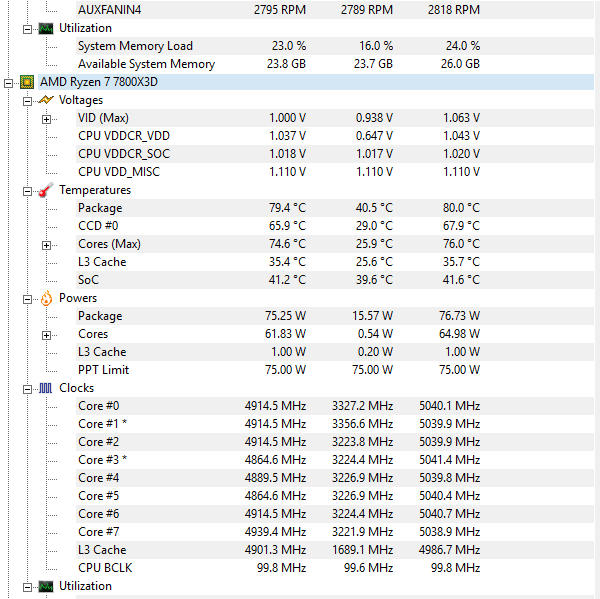This screenshot has width=600, height=599.
Task: Click the 4939.4 MHz Core #7 value
Action: (x=276, y=532)
